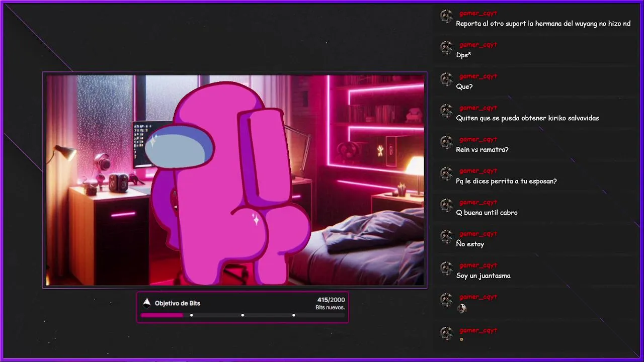Click avatar beside the 'Ño estoy' message
The height and width of the screenshot is (362, 644).
tap(446, 237)
